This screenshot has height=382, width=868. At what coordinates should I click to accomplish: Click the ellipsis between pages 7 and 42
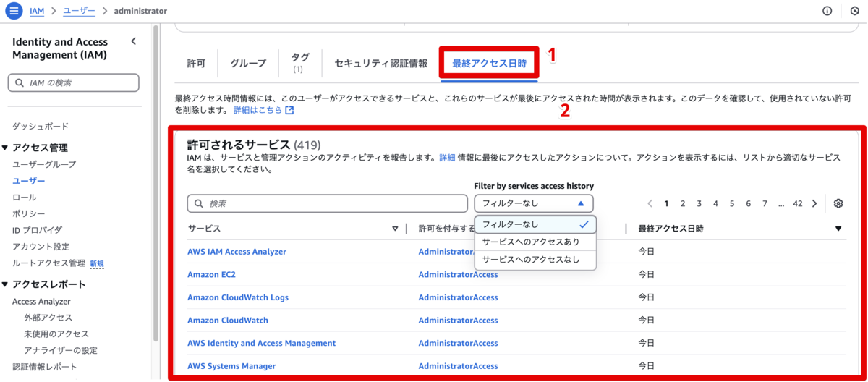tap(781, 204)
